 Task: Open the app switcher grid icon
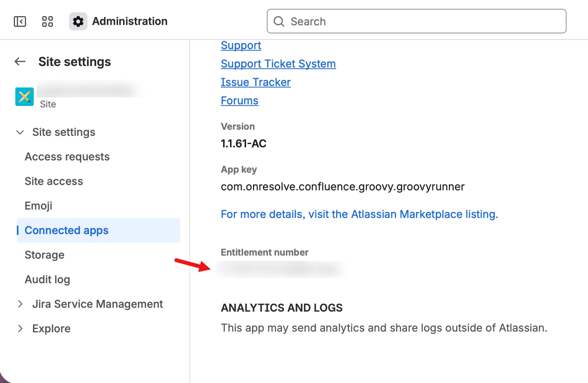point(48,21)
